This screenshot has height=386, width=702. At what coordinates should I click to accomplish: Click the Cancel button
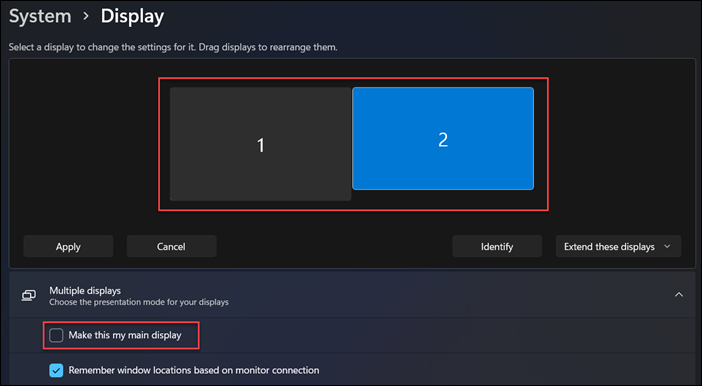click(171, 246)
